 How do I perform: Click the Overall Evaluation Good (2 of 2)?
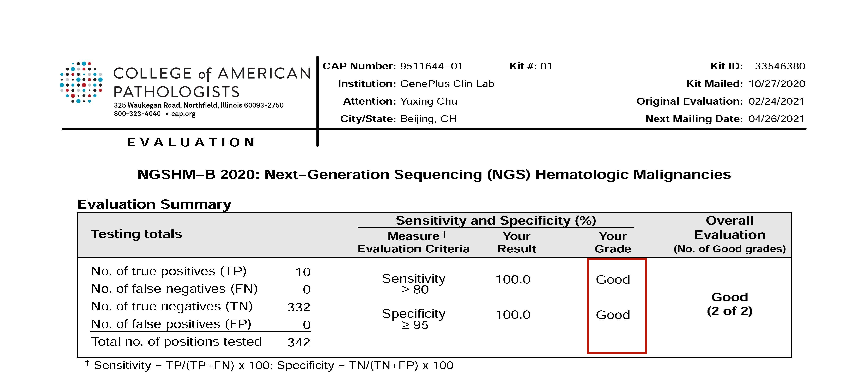(x=729, y=304)
